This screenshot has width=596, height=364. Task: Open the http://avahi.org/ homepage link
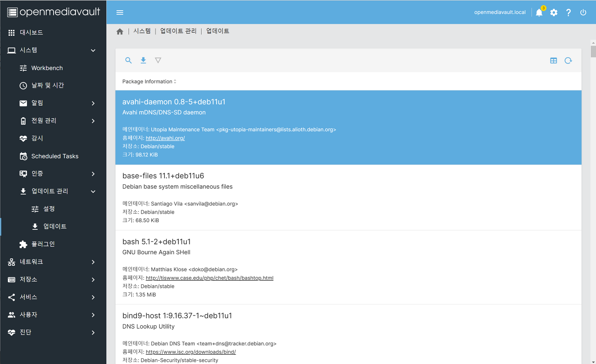click(x=165, y=138)
